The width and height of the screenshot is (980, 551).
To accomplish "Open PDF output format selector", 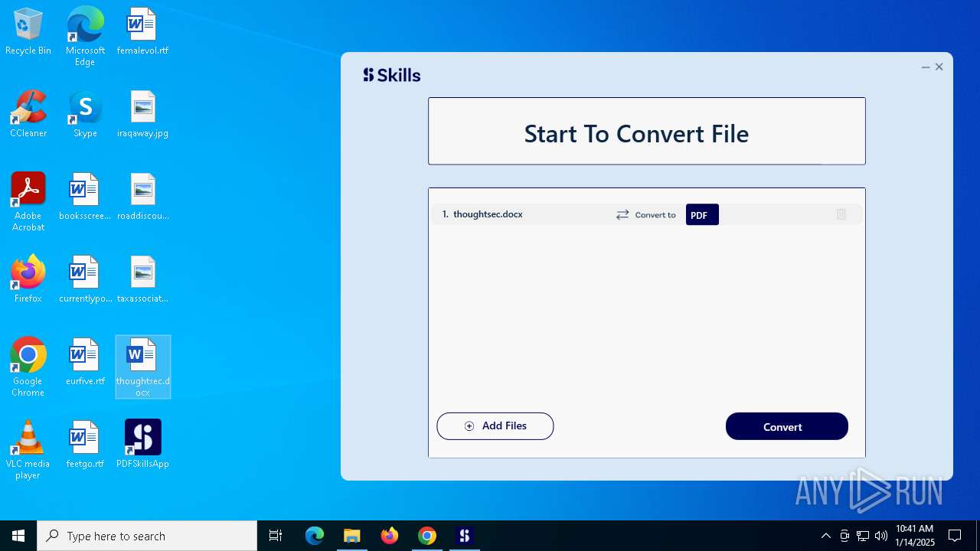I will (x=702, y=215).
